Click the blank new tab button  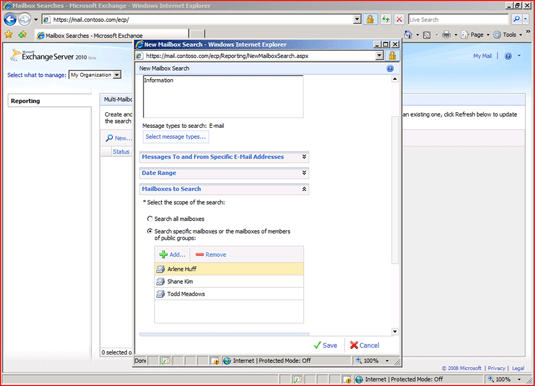(197, 34)
